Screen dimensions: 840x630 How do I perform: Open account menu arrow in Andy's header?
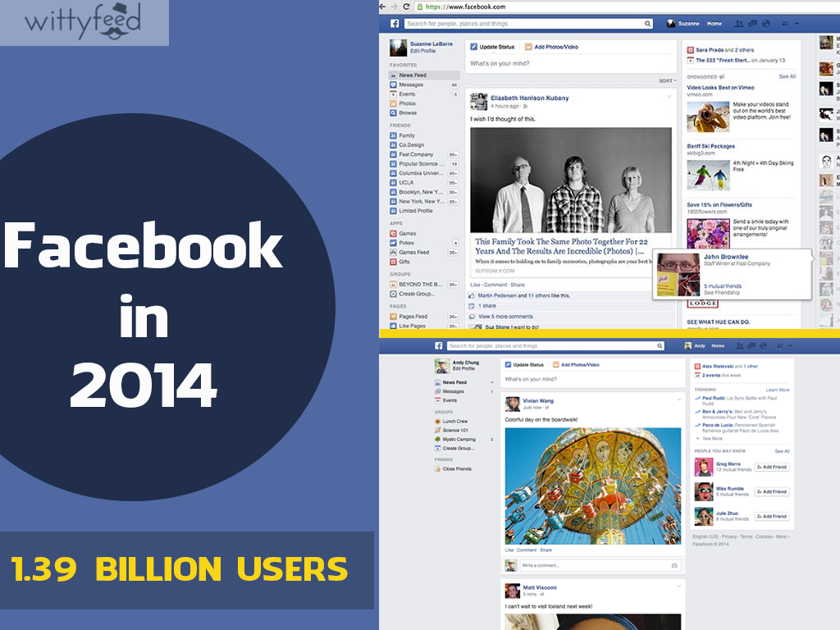(x=790, y=346)
